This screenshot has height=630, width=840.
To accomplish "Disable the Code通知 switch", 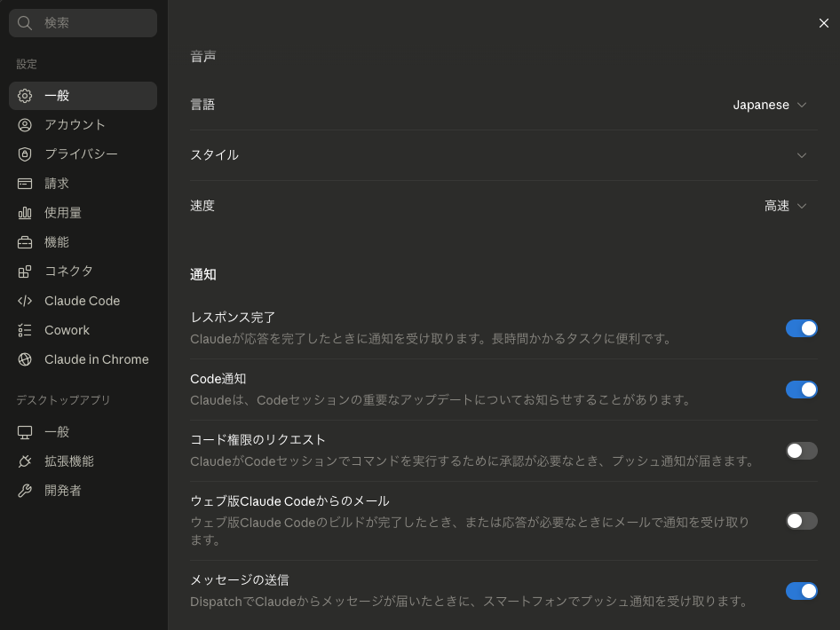I will click(802, 390).
